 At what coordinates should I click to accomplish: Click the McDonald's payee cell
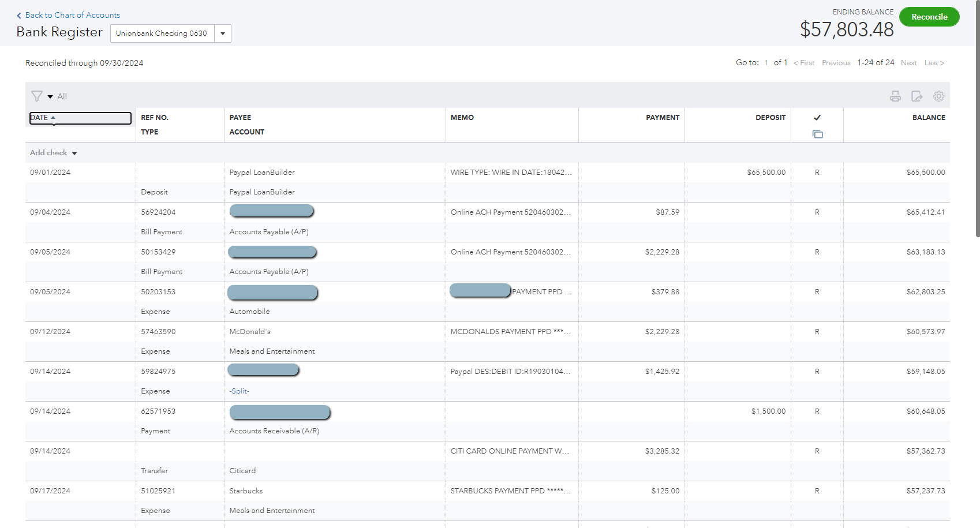250,332
